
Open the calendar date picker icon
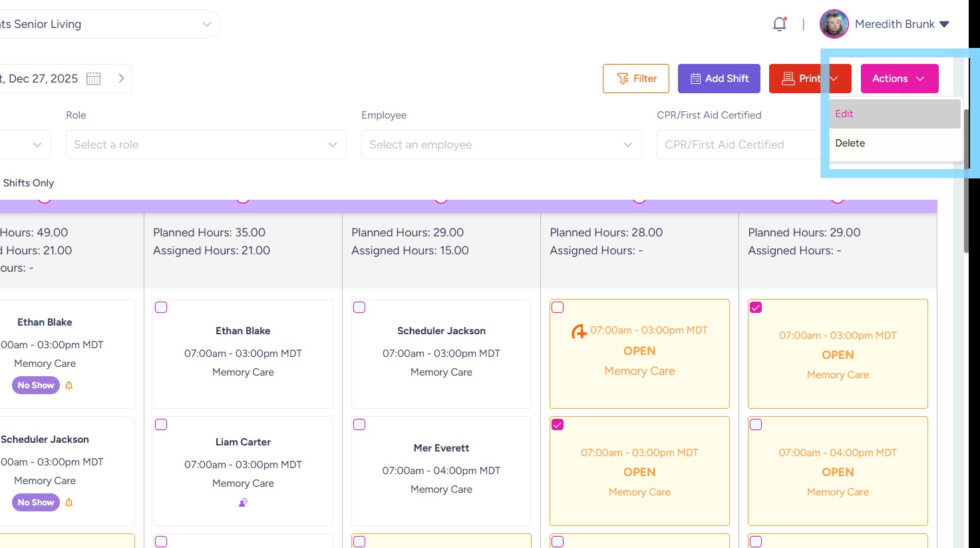pyautogui.click(x=94, y=79)
